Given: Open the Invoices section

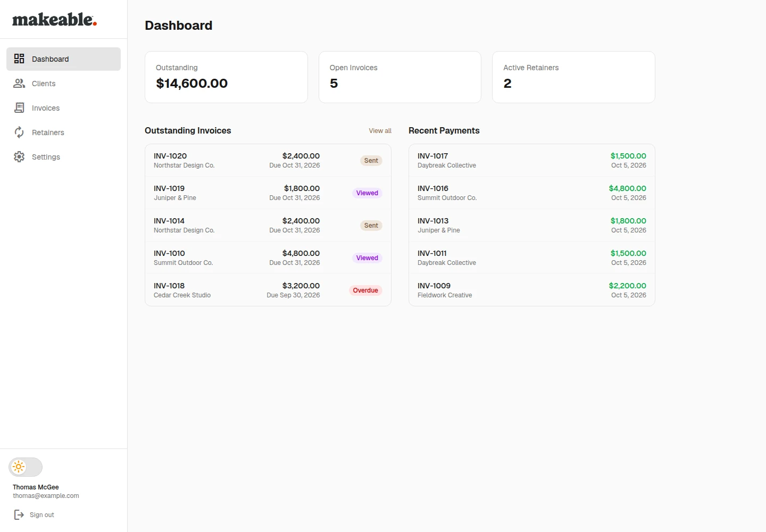Looking at the screenshot, I should pos(63,108).
